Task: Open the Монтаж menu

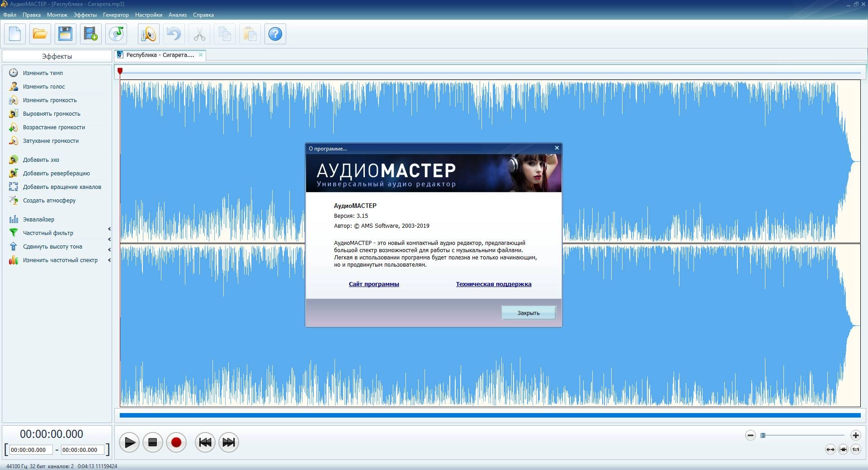Action: point(57,15)
